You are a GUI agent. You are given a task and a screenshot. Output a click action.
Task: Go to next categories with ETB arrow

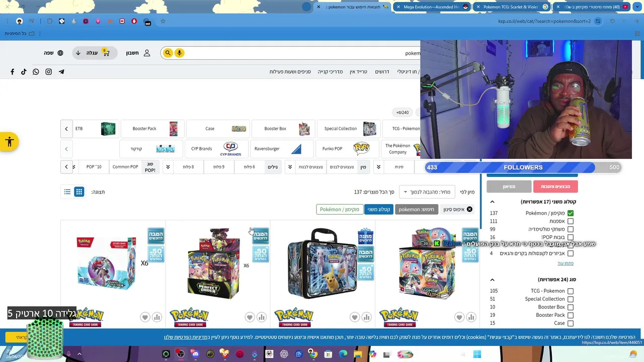coord(66,129)
